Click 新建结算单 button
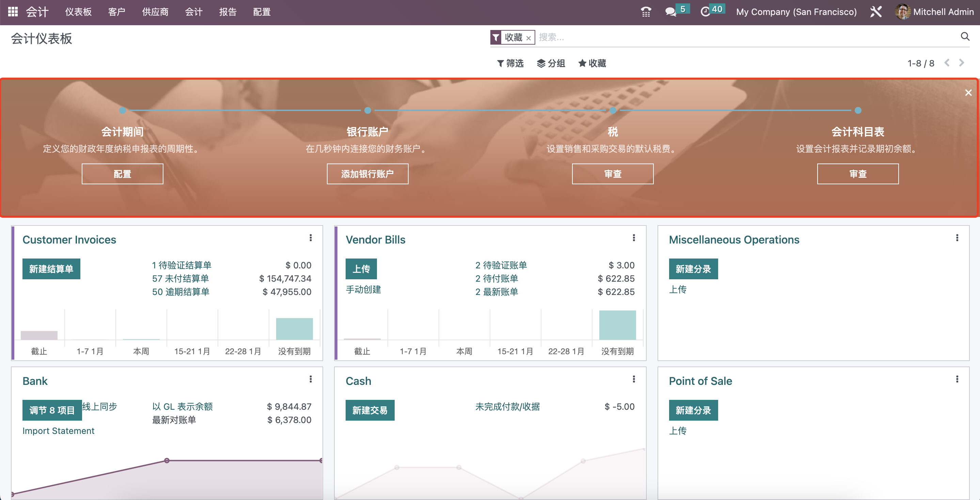 51,269
